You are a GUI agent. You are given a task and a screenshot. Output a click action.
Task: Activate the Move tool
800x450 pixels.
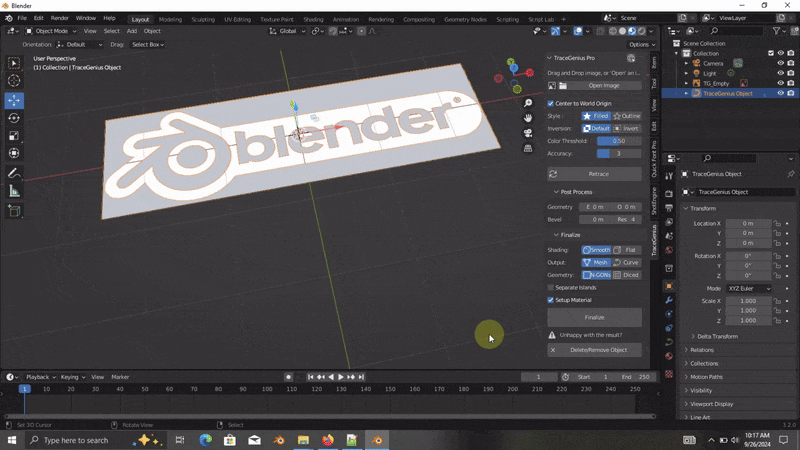(14, 100)
